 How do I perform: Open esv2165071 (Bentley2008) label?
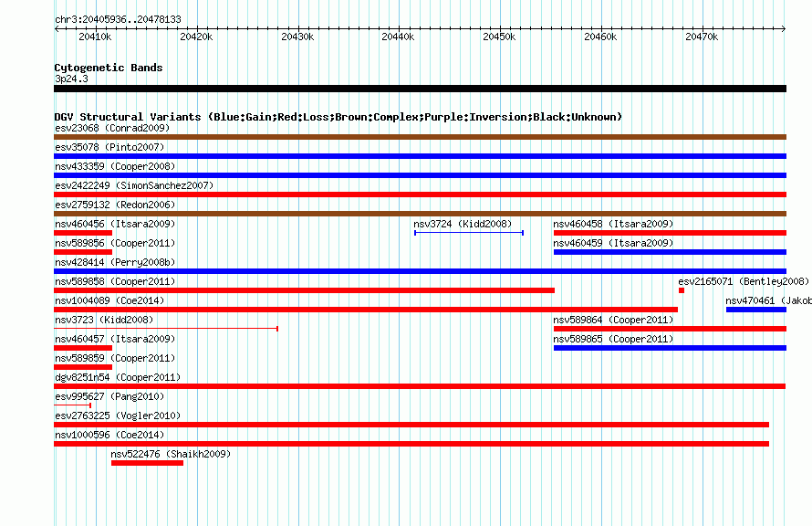[744, 281]
